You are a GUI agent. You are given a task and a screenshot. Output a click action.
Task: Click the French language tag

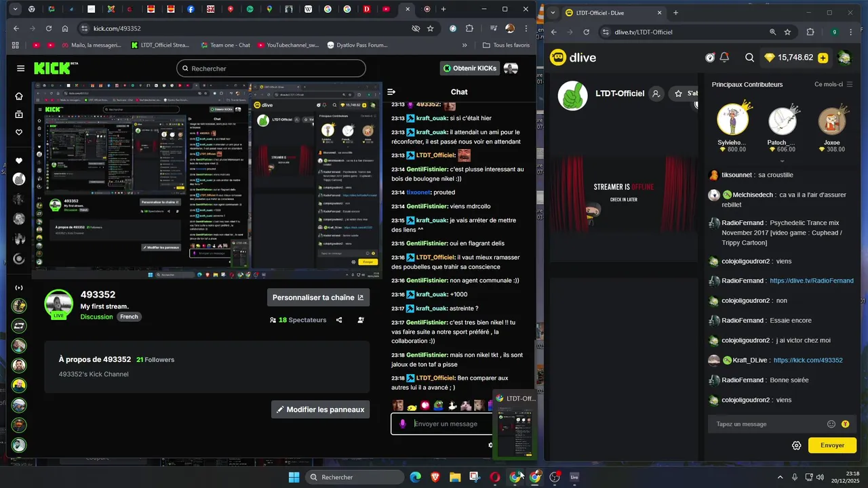pyautogui.click(x=129, y=317)
